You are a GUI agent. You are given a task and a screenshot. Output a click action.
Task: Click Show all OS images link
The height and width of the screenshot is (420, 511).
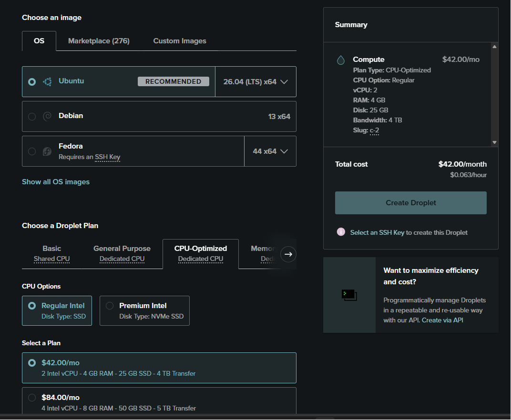56,182
